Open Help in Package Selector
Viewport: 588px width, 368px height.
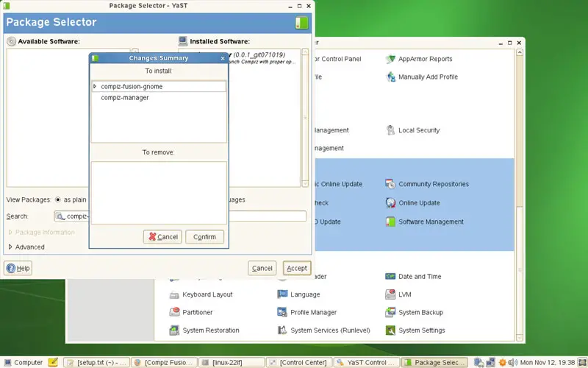tap(18, 268)
